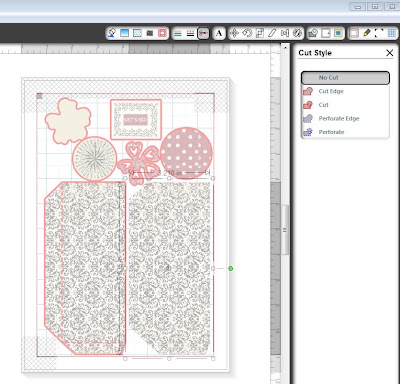
Task: Select the Cut style option
Action: [345, 105]
